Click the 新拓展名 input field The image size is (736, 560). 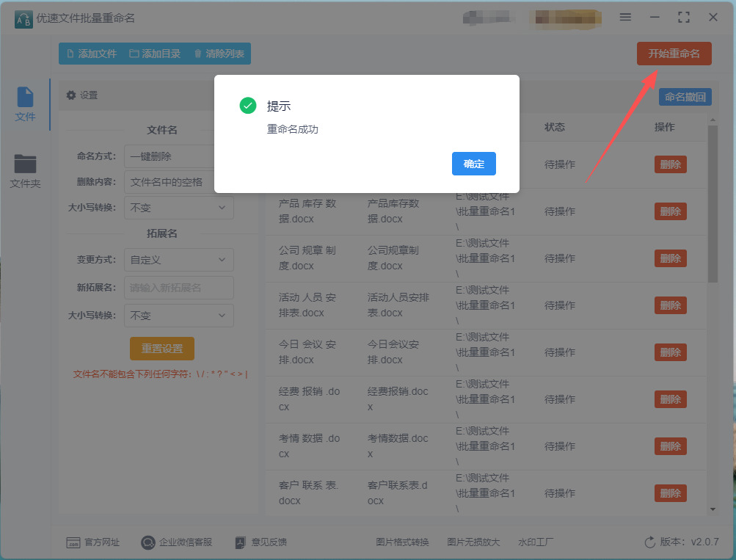point(179,288)
